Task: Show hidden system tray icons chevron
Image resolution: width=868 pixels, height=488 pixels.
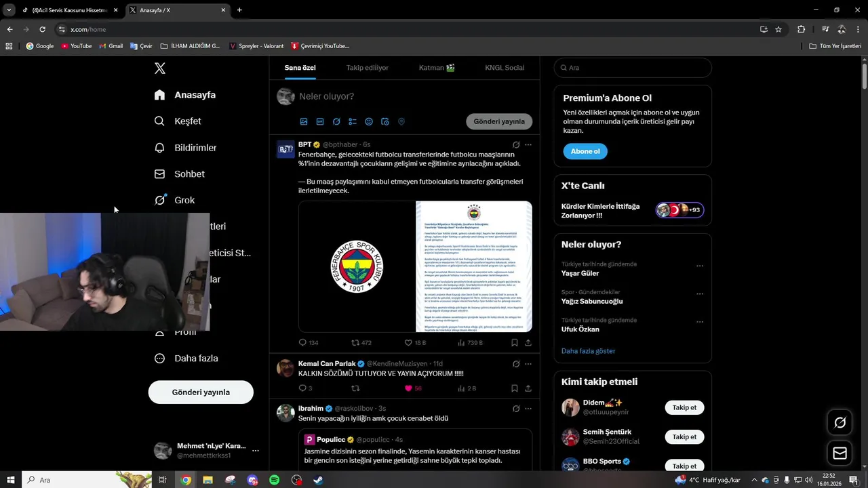Action: (x=754, y=480)
